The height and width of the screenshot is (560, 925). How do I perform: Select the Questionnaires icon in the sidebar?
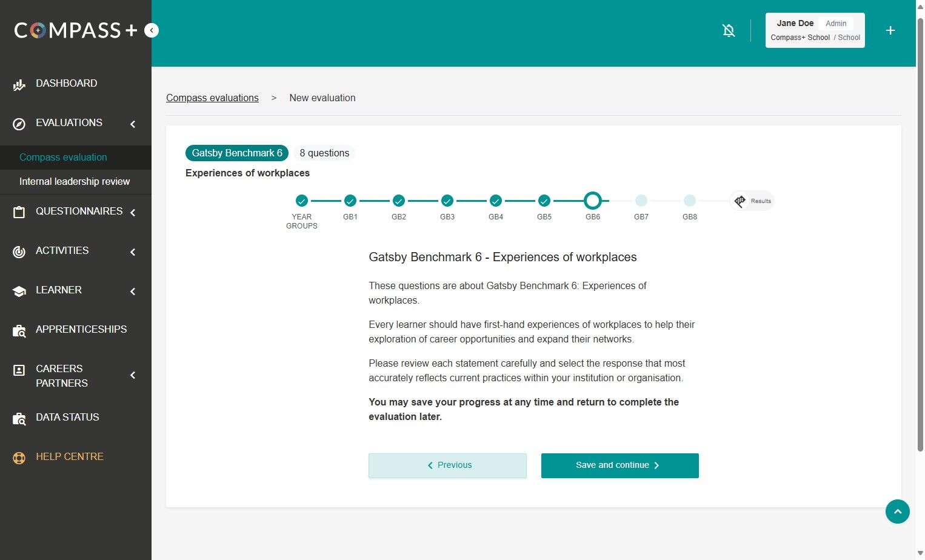click(x=19, y=212)
